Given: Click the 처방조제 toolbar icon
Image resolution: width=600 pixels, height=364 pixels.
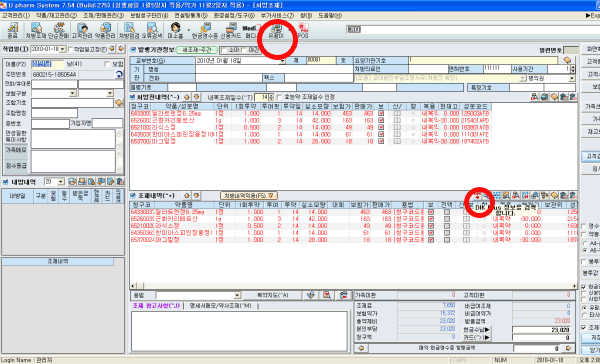Looking at the screenshot, I should tap(36, 30).
